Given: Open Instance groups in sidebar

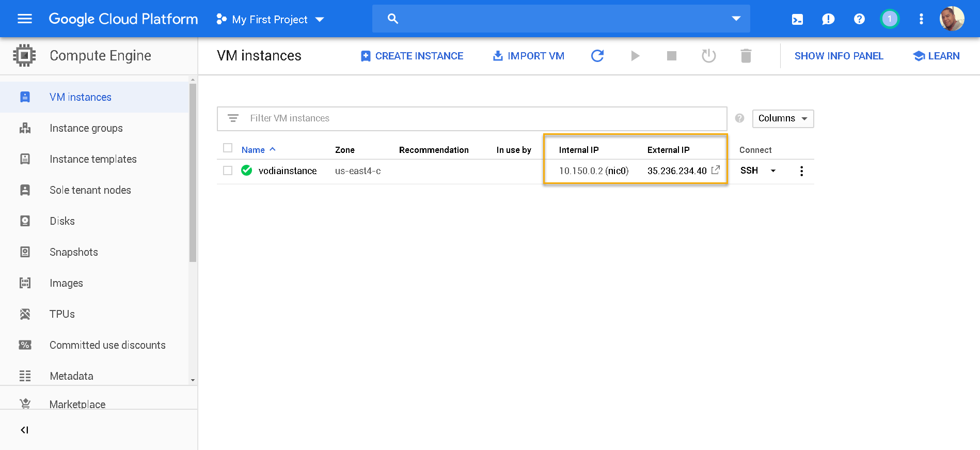Looking at the screenshot, I should pyautogui.click(x=94, y=128).
